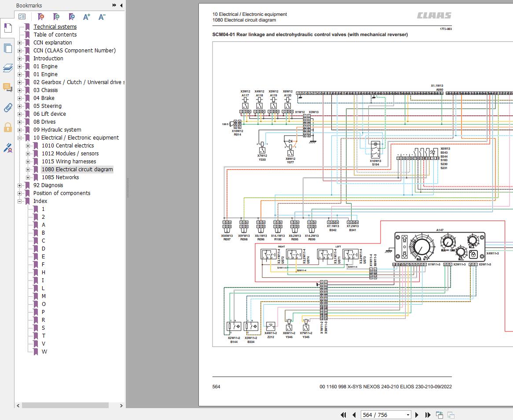Click the add new bookmark icon
513x420 pixels.
pos(56,17)
